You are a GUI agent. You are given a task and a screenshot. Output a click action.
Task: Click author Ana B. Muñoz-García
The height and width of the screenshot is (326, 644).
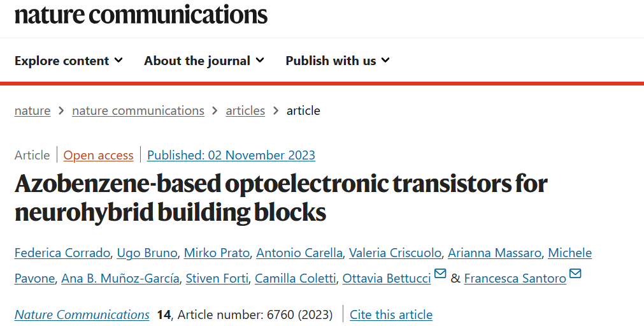pos(120,278)
